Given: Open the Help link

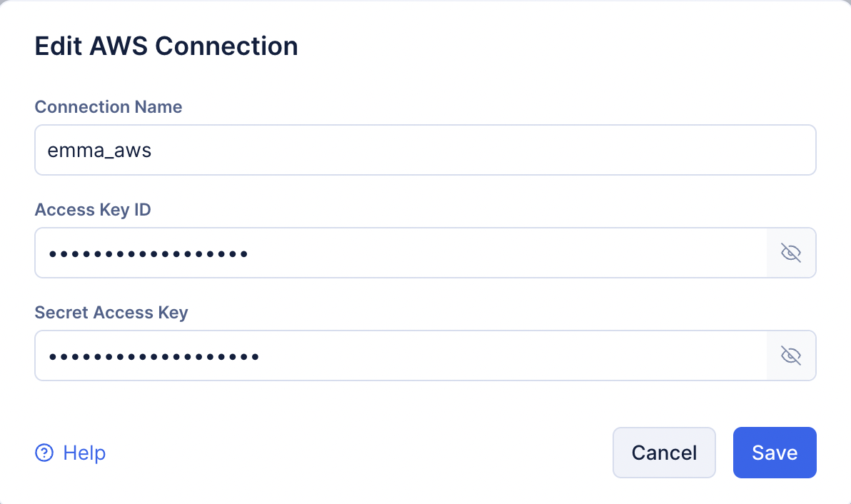Looking at the screenshot, I should (84, 453).
